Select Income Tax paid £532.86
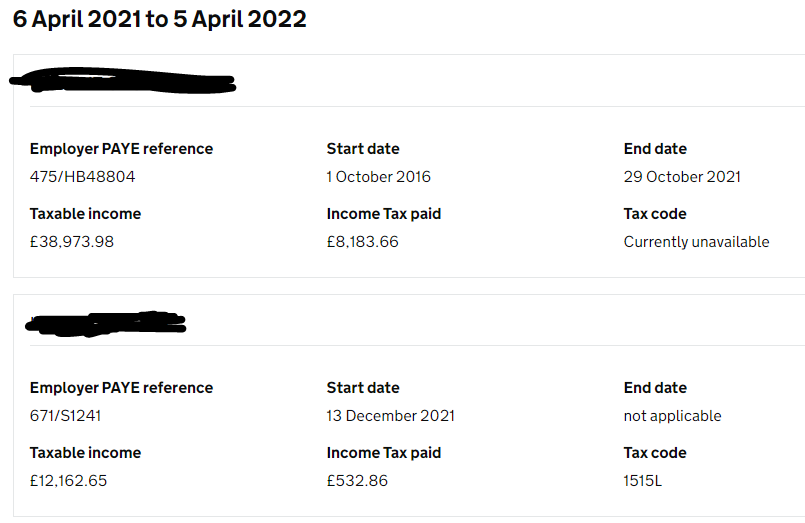The image size is (805, 523). tap(357, 481)
